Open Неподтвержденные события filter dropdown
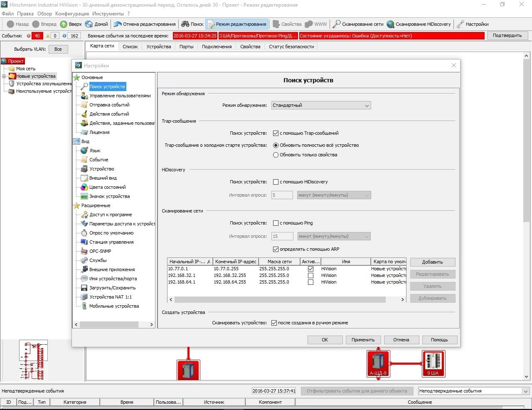Viewport: 532px width, 410px height. click(x=474, y=391)
